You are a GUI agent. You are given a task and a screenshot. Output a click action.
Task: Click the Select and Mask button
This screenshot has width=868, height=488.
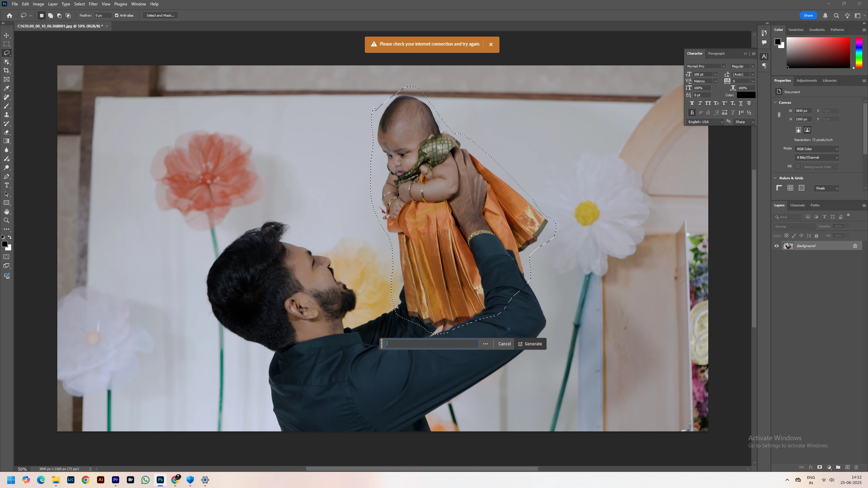point(160,15)
